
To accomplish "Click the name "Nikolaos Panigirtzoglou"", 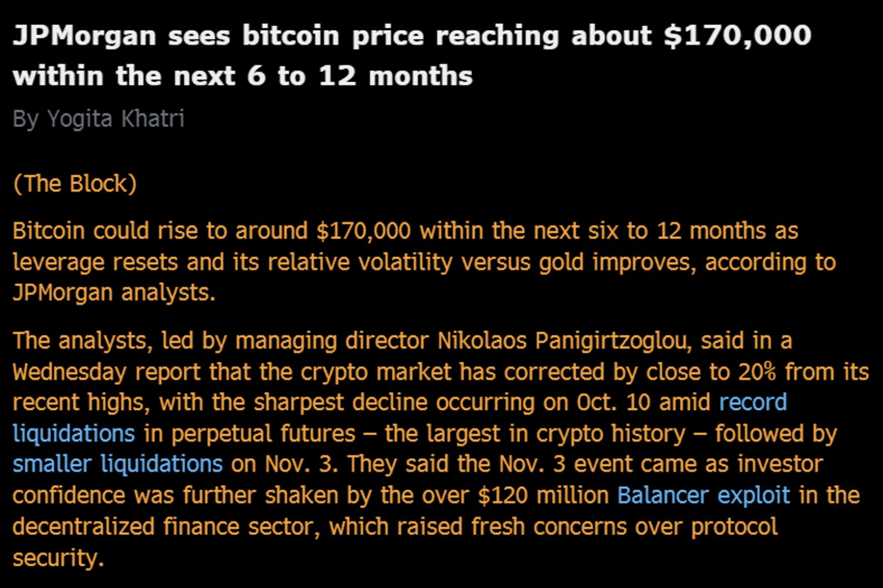I will tap(563, 341).
